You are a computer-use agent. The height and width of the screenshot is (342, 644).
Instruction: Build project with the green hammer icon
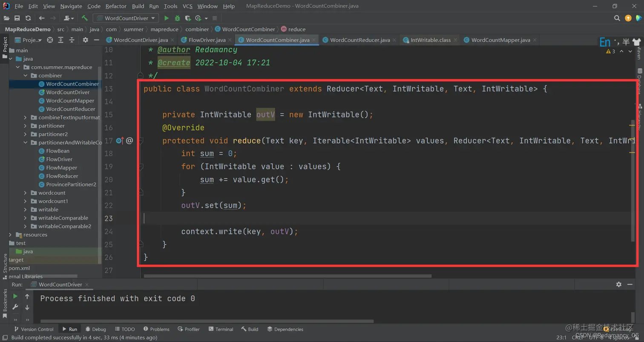[85, 18]
